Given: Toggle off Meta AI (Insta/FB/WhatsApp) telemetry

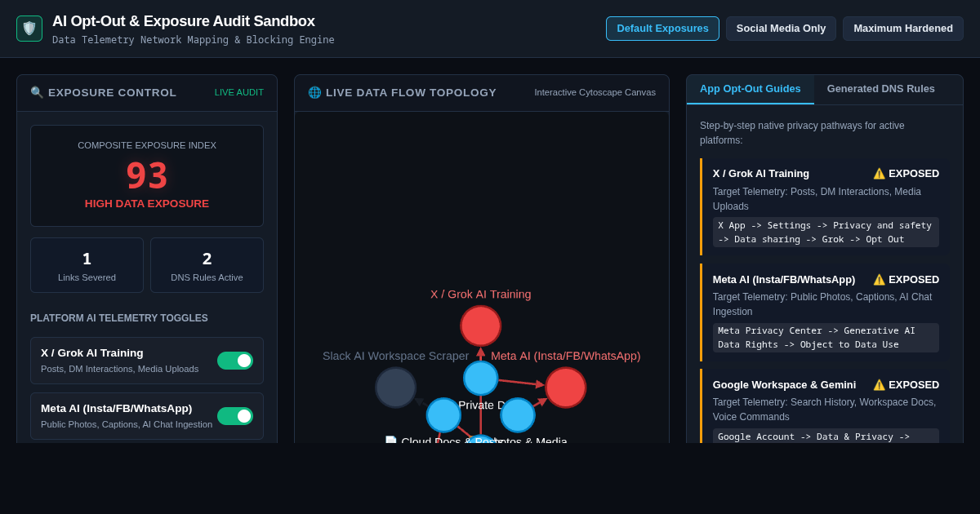Looking at the screenshot, I should coord(235,416).
